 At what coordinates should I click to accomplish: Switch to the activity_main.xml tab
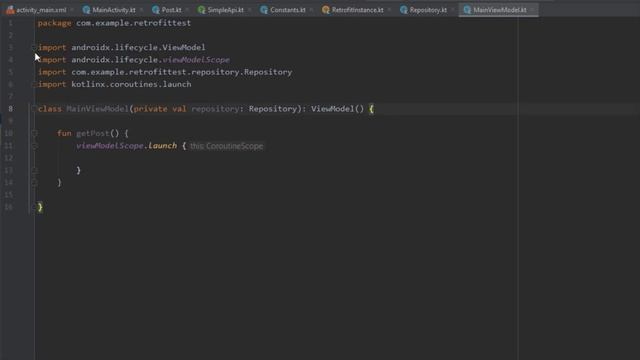(x=41, y=10)
